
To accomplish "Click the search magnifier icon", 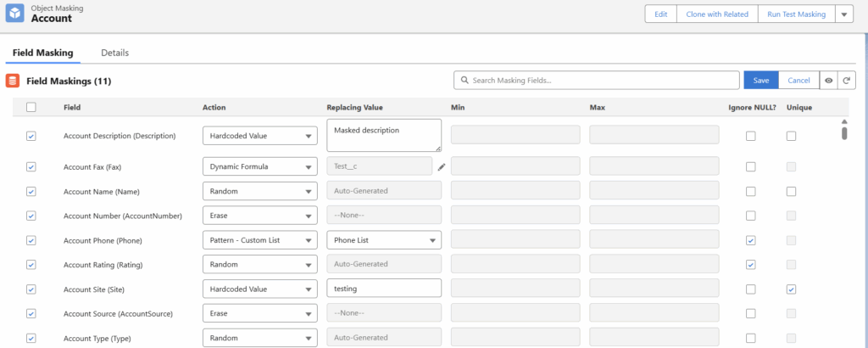I will point(465,81).
